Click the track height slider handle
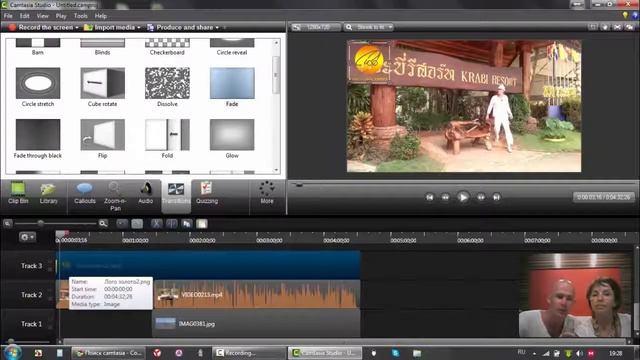The height and width of the screenshot is (360, 640). click(x=11, y=341)
